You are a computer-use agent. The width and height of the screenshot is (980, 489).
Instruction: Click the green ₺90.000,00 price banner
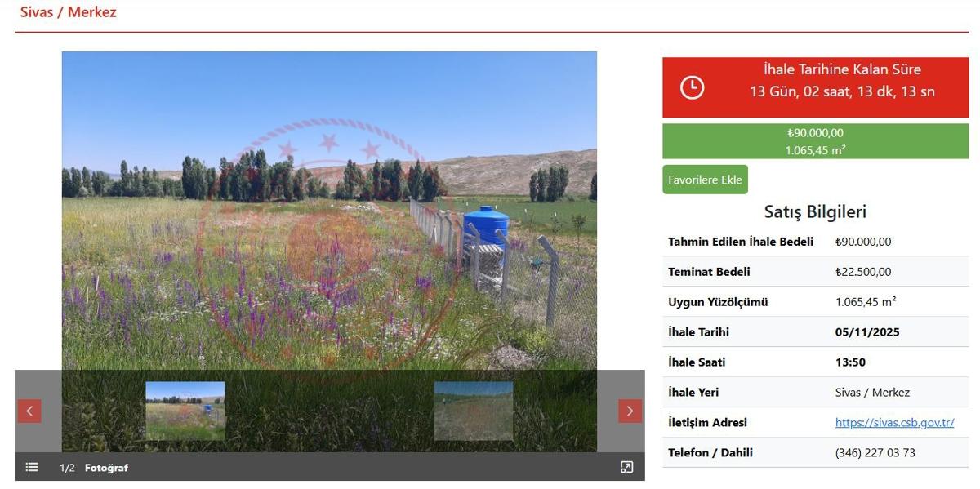[815, 141]
